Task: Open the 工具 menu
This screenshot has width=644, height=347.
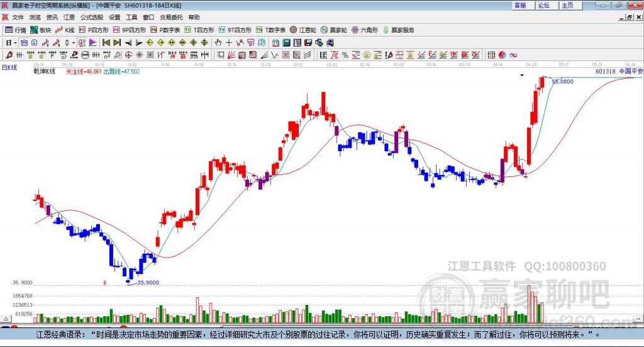Action: click(131, 17)
